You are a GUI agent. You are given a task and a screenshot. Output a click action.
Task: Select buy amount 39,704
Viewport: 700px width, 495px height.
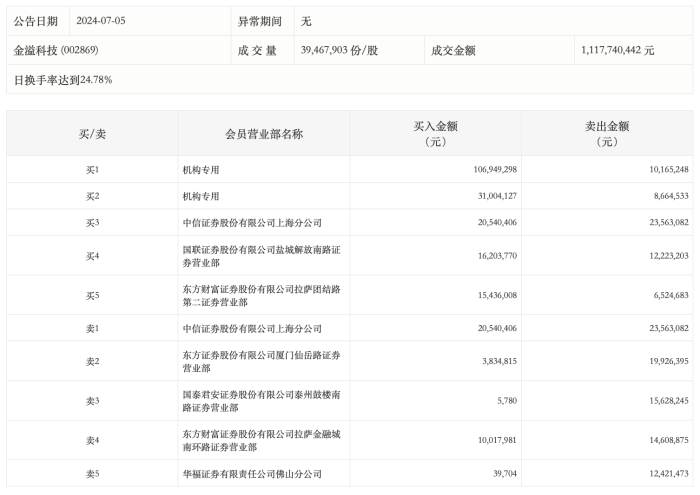(x=505, y=474)
